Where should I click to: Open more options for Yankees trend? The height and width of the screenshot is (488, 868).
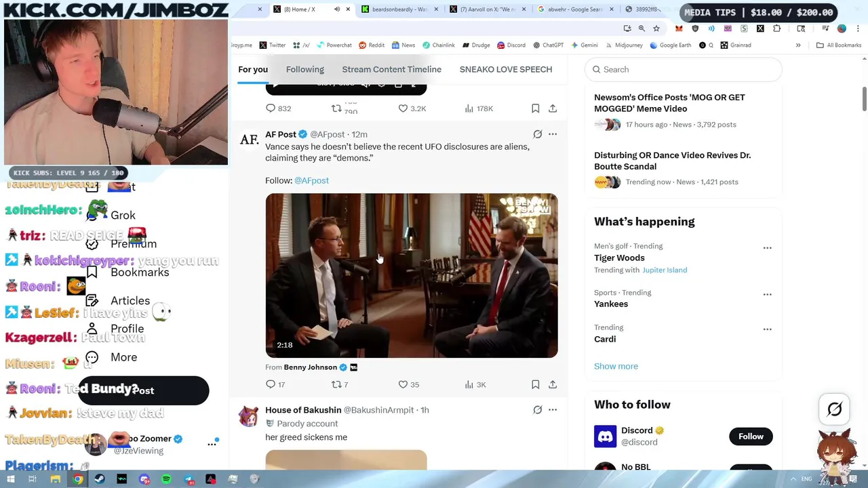pyautogui.click(x=767, y=295)
